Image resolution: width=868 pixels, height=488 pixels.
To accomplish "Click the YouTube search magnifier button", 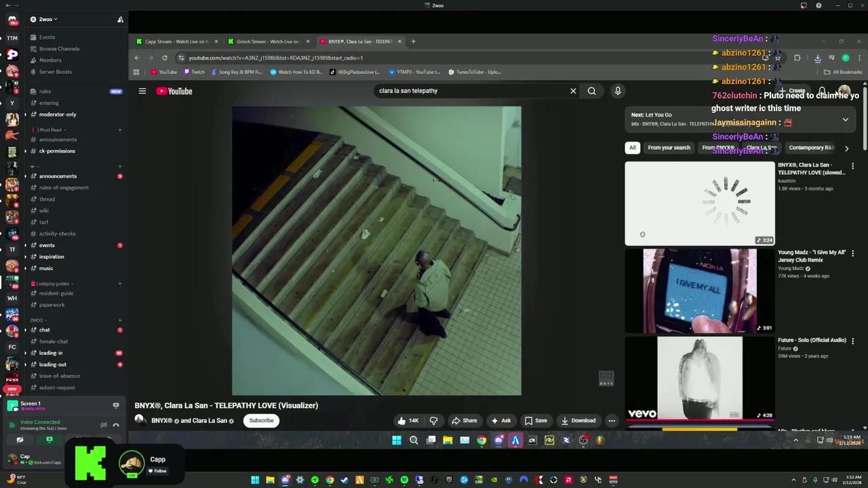I will [591, 91].
